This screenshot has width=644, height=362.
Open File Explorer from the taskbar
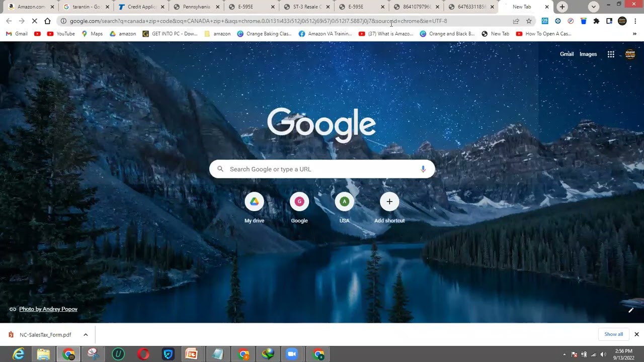click(43, 354)
